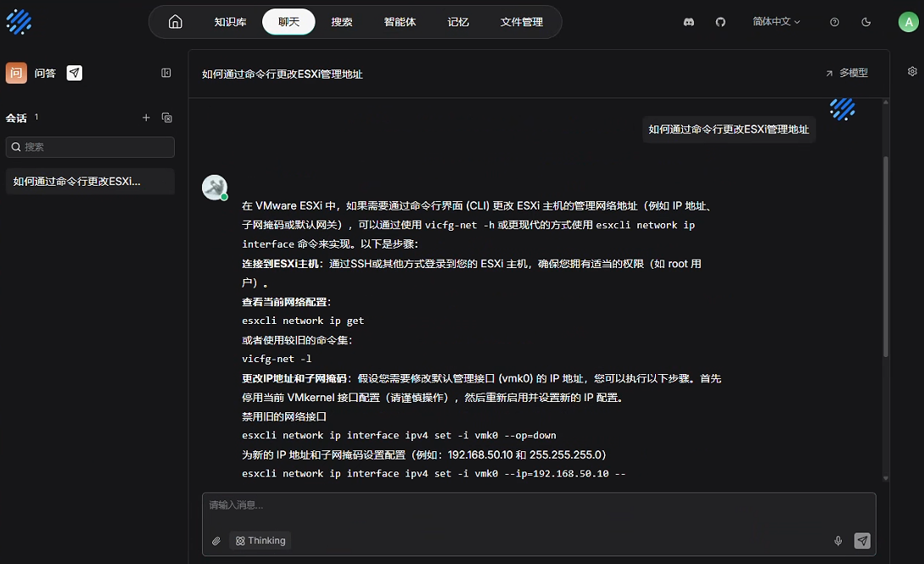Viewport: 924px width, 564px height.
Task: Click scrollbar down arrow in chat
Action: pos(886,478)
